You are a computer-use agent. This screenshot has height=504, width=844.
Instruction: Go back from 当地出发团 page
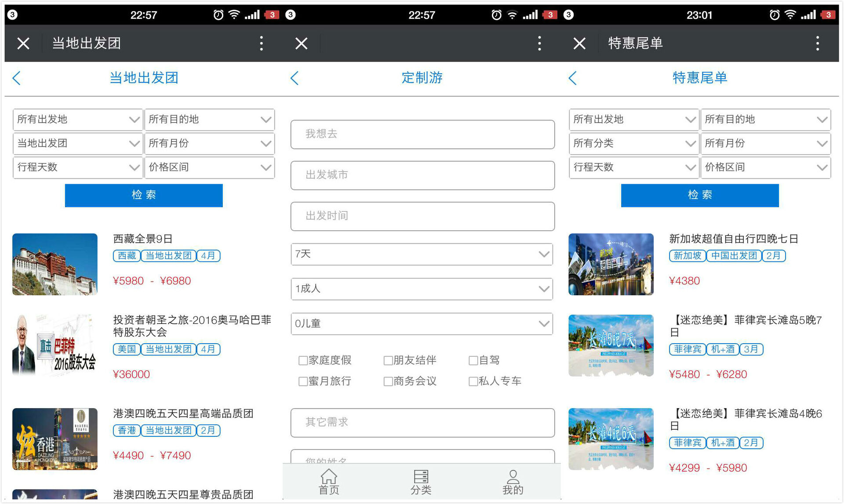coord(17,78)
